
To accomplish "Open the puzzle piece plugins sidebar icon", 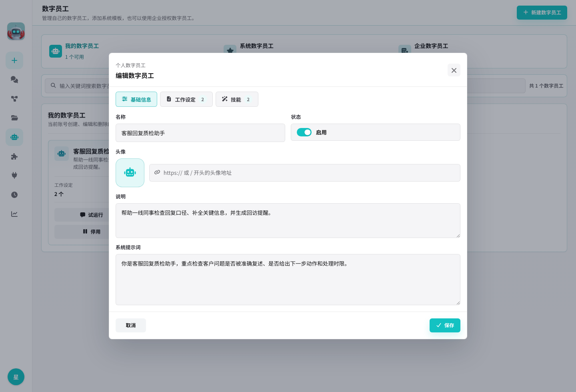I will pos(14,156).
